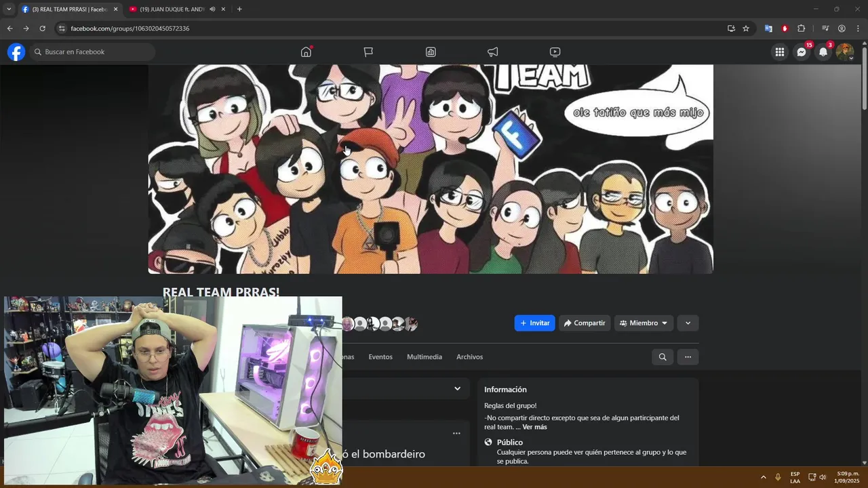
Task: Open the Facebook menu grid icon
Action: (780, 52)
